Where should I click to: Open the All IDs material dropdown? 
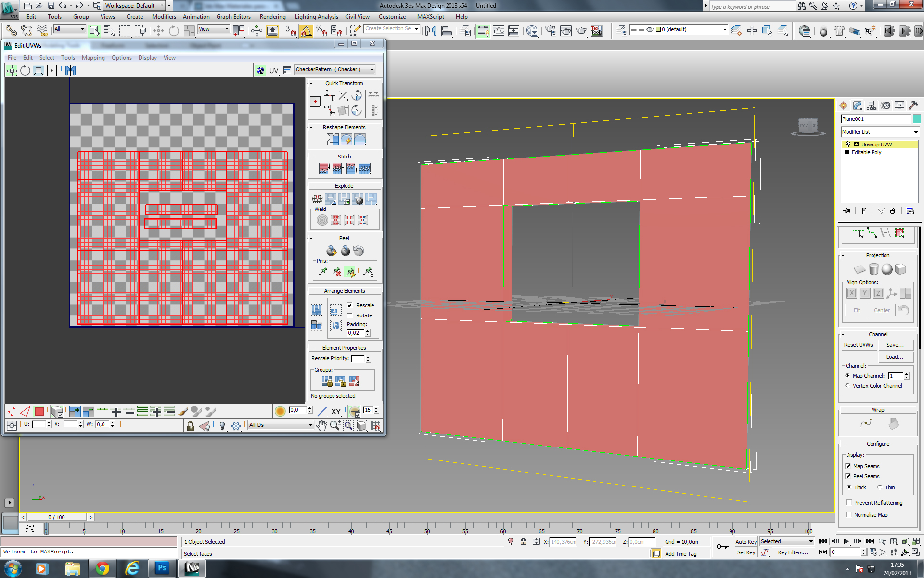[310, 425]
